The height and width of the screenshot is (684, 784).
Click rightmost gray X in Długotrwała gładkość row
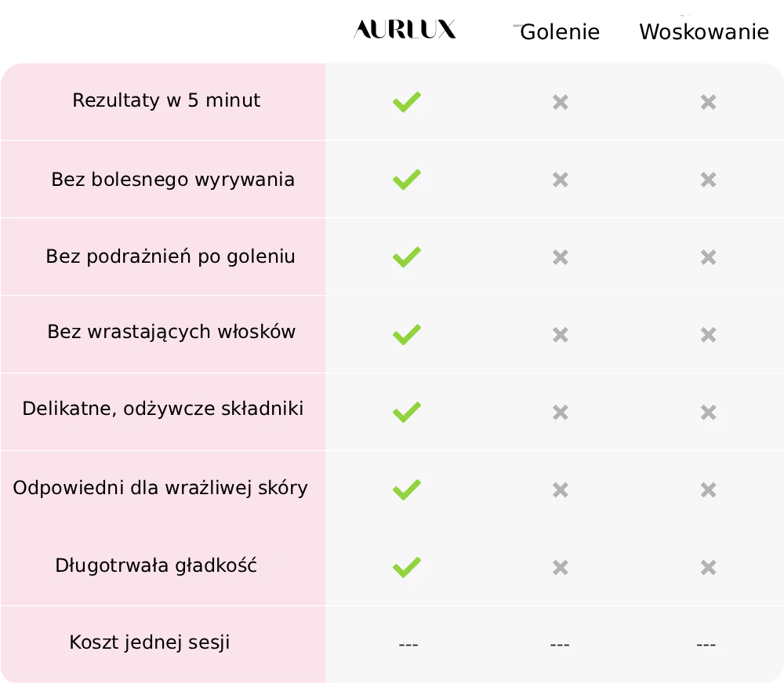708,567
